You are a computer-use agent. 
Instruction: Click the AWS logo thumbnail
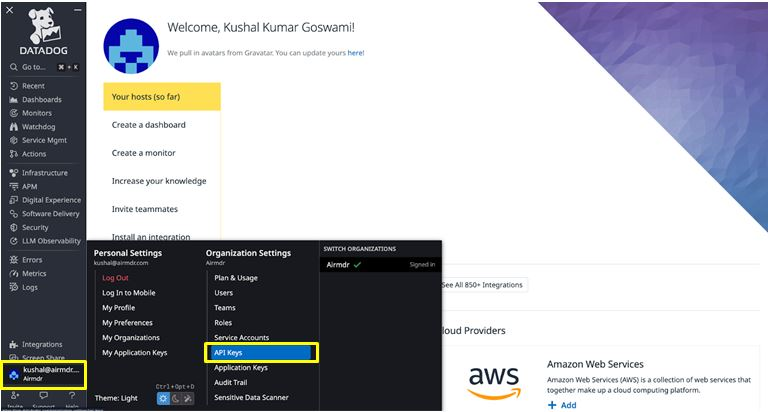[x=494, y=383]
